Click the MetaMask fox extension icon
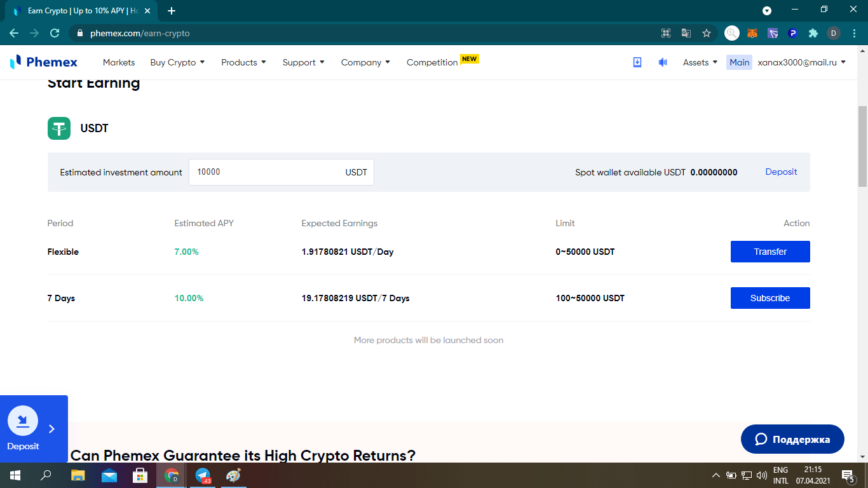 pyautogui.click(x=752, y=33)
